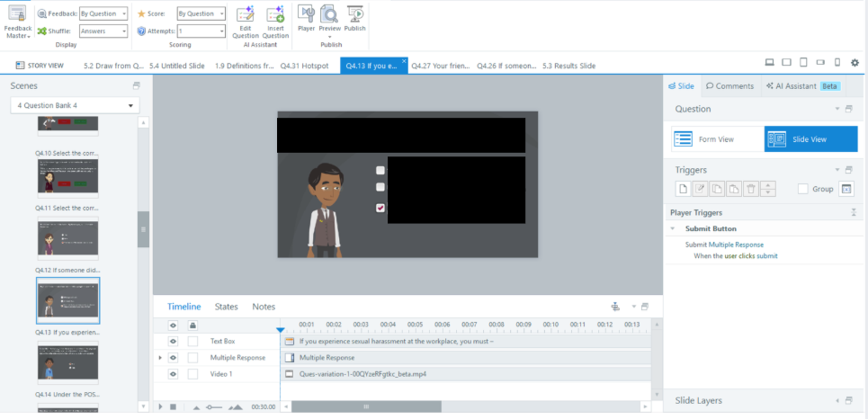Undock the Timeline panel
This screenshot has width=868, height=419.
(x=644, y=307)
